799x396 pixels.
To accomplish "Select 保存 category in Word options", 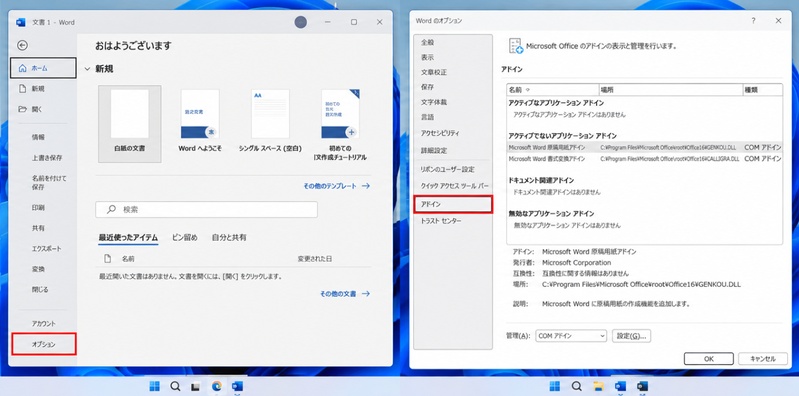I will tap(428, 87).
